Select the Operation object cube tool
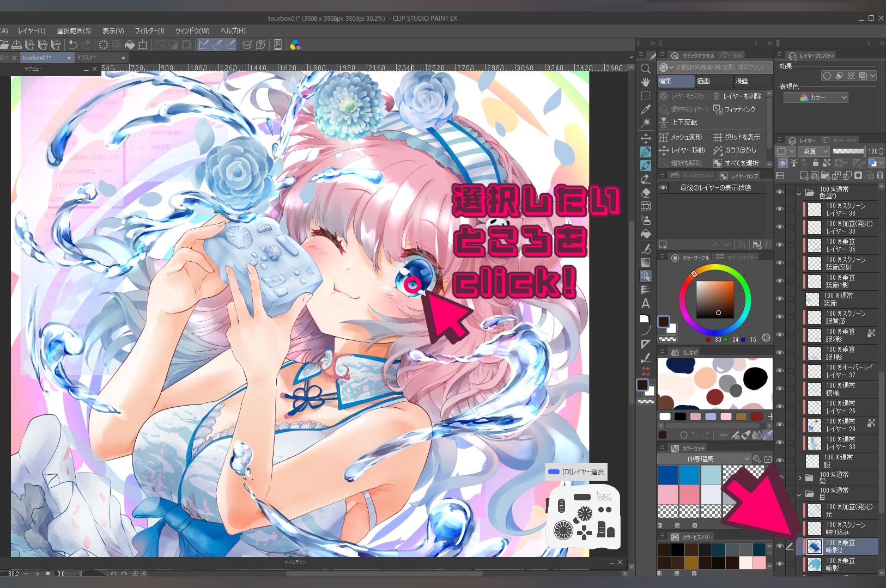The image size is (886, 588). coord(646,276)
